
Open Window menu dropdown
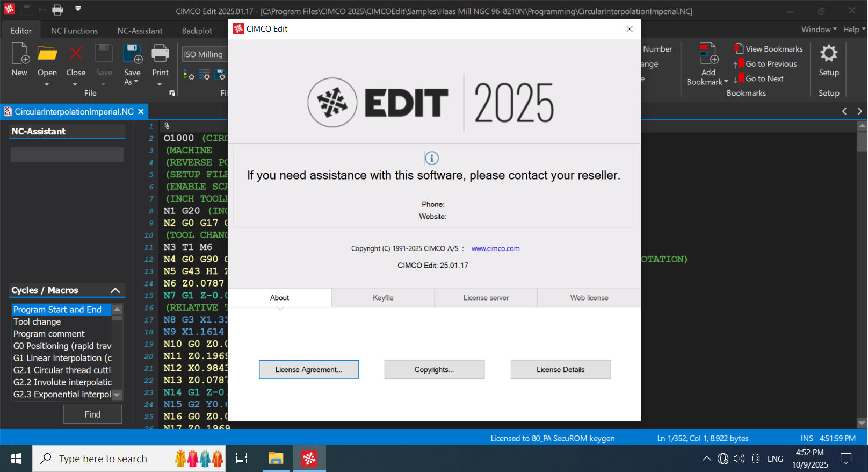click(x=819, y=30)
